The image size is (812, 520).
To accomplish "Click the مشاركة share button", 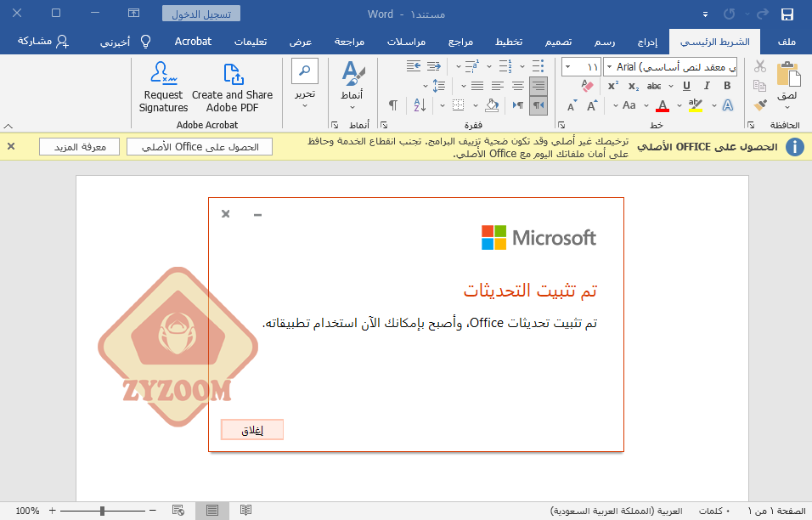I will click(43, 42).
